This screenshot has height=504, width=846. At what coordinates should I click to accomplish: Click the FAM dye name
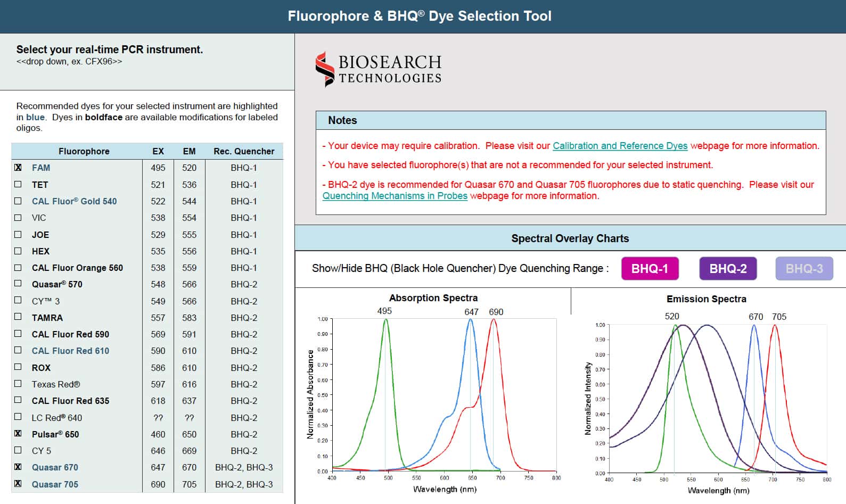point(41,168)
